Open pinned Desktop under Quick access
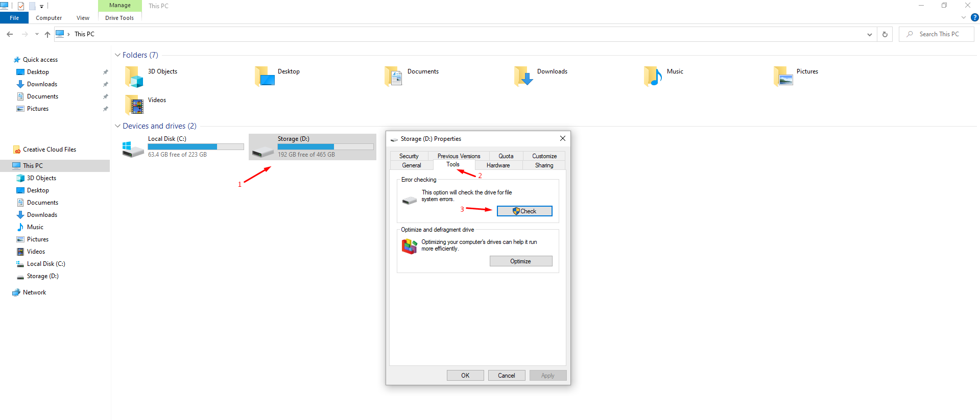980x420 pixels. pyautogui.click(x=38, y=72)
